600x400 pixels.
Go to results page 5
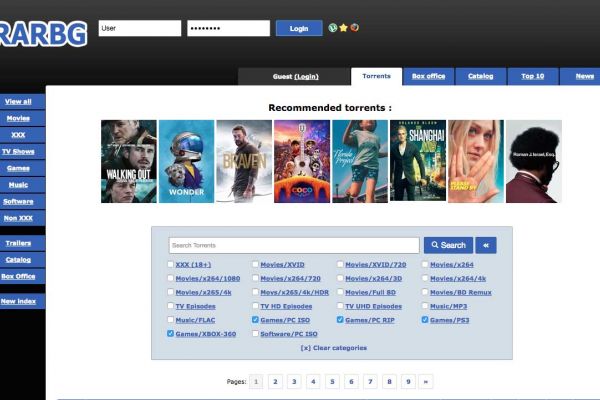click(332, 382)
